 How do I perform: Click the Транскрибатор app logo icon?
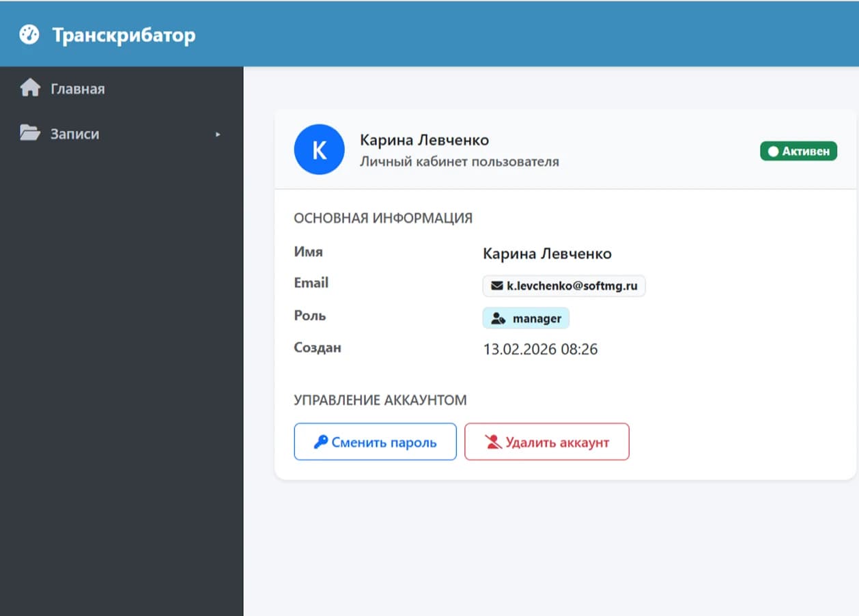click(x=29, y=33)
